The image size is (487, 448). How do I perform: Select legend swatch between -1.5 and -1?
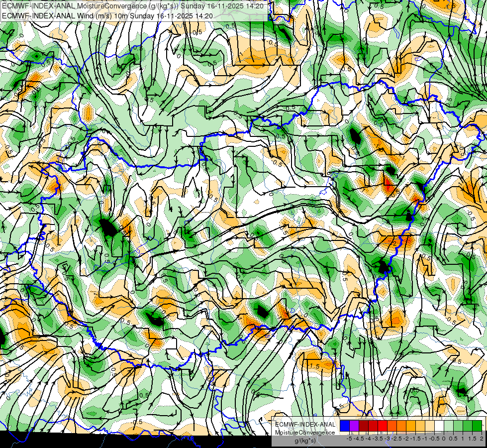point(420,426)
